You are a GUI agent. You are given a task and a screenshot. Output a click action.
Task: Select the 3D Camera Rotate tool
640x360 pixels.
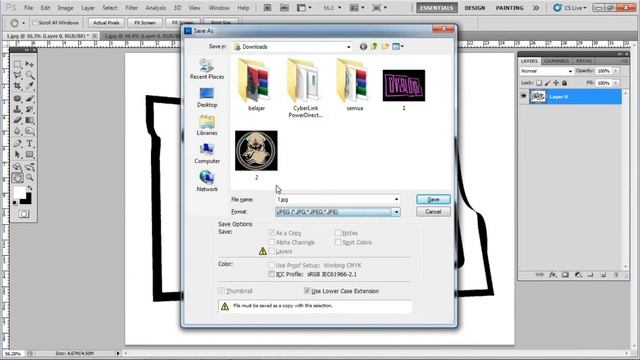point(30,167)
